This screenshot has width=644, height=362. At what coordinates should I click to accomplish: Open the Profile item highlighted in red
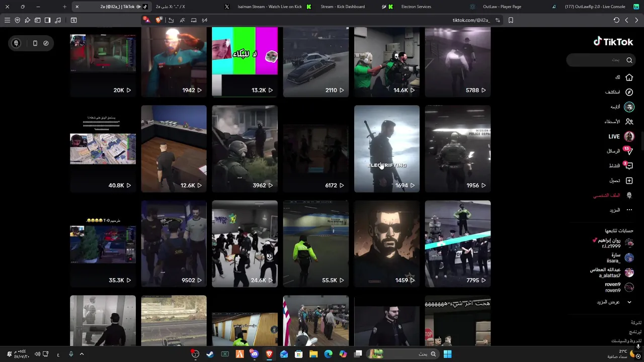tap(613, 195)
